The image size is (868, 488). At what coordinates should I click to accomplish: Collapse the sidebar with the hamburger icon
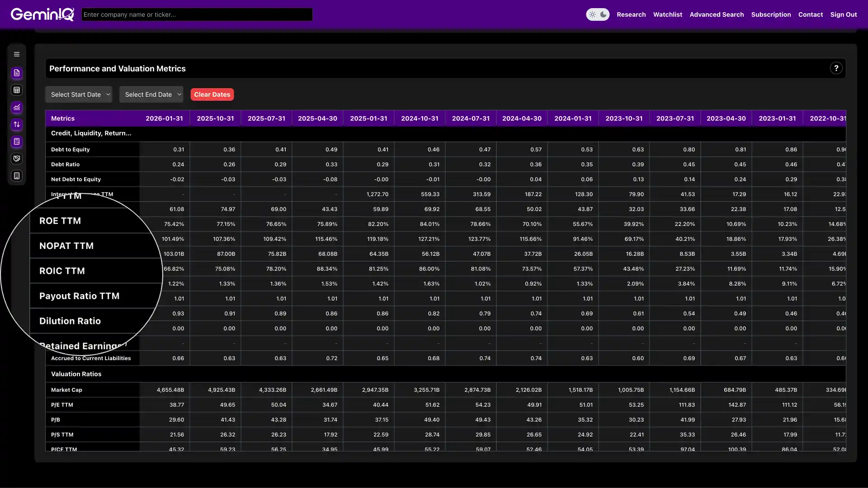click(x=17, y=54)
